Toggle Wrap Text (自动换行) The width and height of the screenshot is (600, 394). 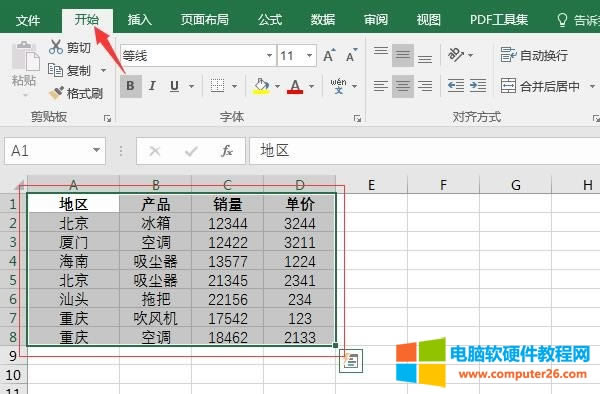point(534,55)
